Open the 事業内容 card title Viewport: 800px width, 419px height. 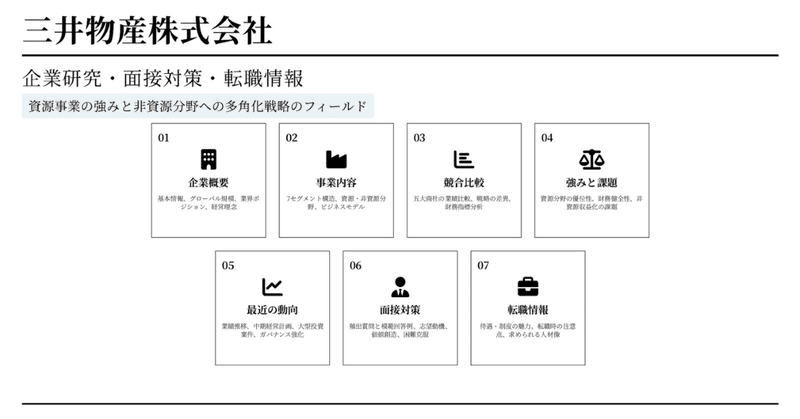click(x=336, y=183)
